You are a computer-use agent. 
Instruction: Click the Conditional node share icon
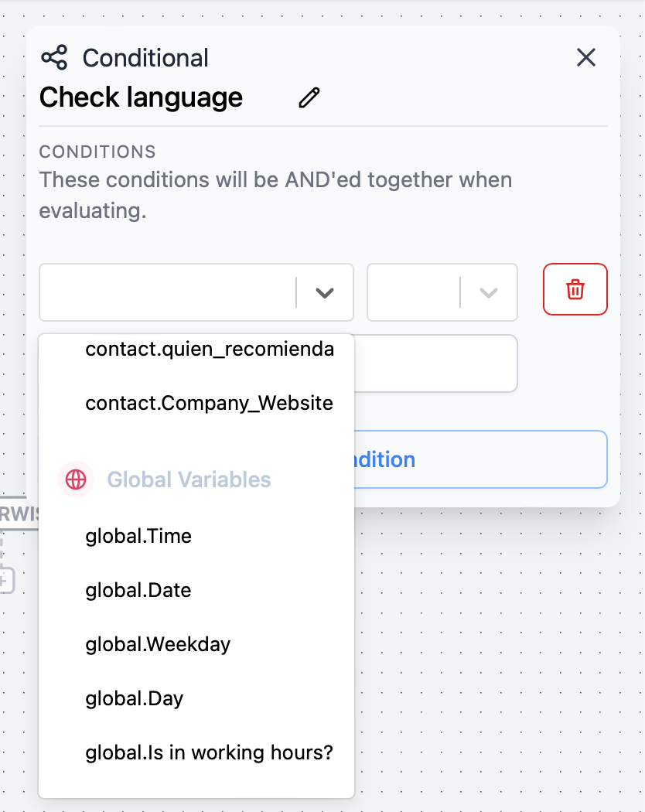point(54,57)
